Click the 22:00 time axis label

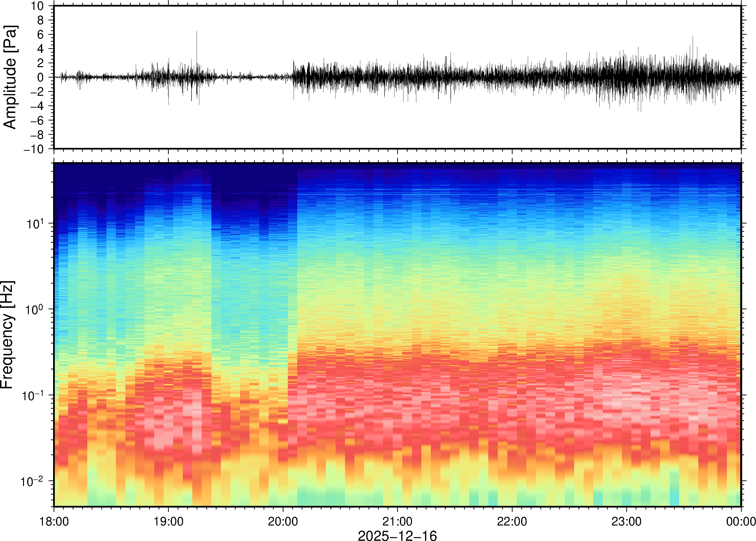click(512, 521)
